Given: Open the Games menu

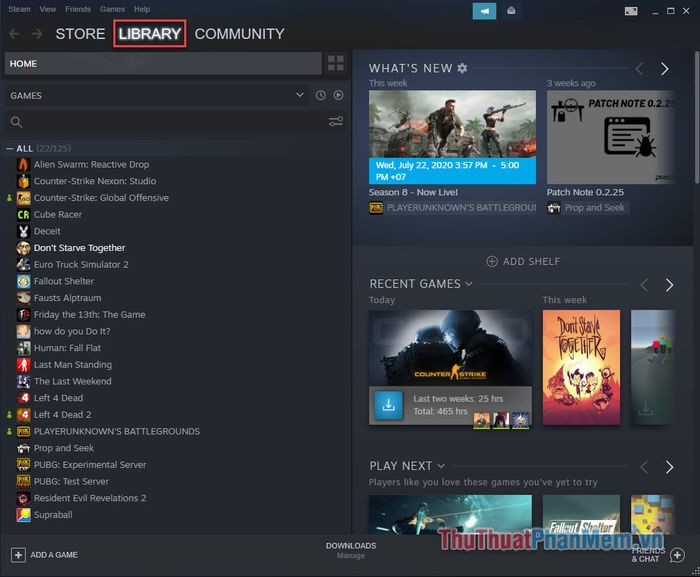Looking at the screenshot, I should (x=112, y=9).
